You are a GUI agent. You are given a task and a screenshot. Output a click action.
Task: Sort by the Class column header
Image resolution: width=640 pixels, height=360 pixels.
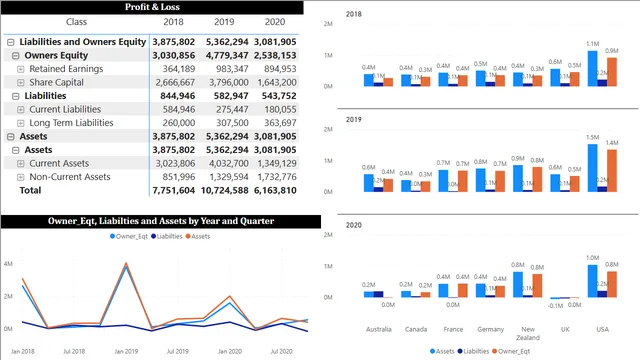pyautogui.click(x=76, y=22)
